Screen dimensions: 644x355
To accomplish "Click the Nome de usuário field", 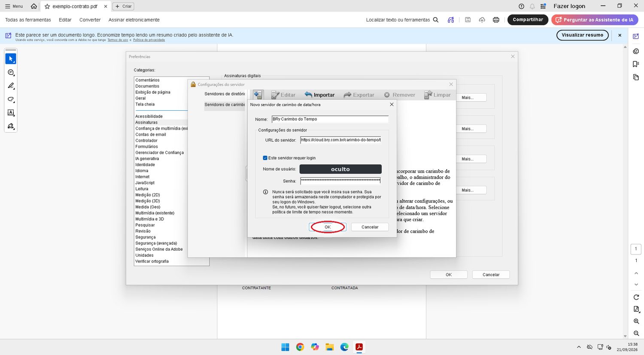I will (x=340, y=169).
